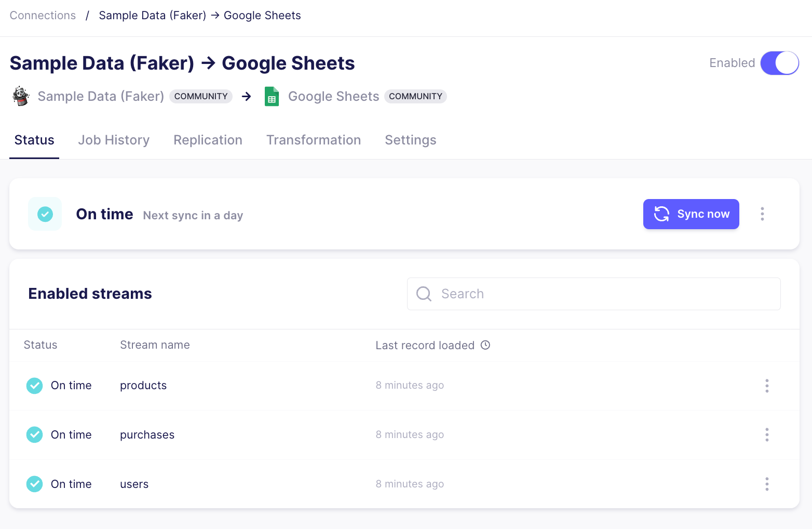This screenshot has height=529, width=812.
Task: Click the kebab menu for users stream
Action: (x=767, y=484)
